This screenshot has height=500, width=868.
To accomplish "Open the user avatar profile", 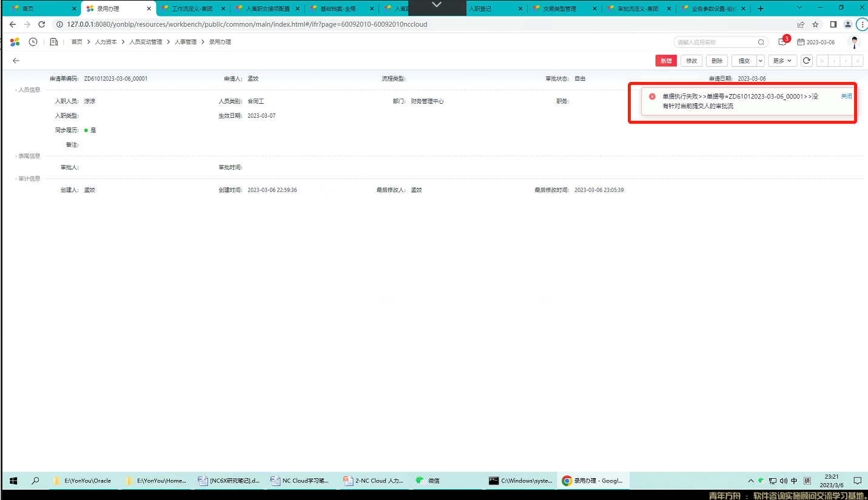I will pyautogui.click(x=854, y=42).
